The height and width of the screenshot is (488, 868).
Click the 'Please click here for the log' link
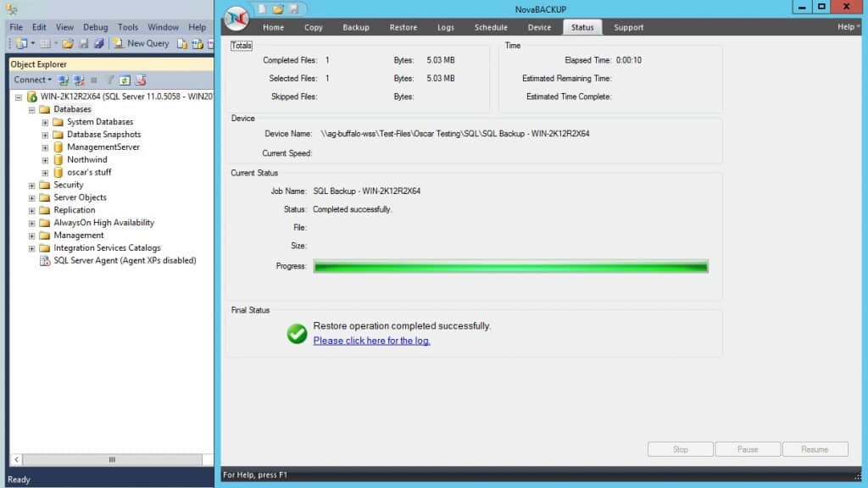coord(371,341)
